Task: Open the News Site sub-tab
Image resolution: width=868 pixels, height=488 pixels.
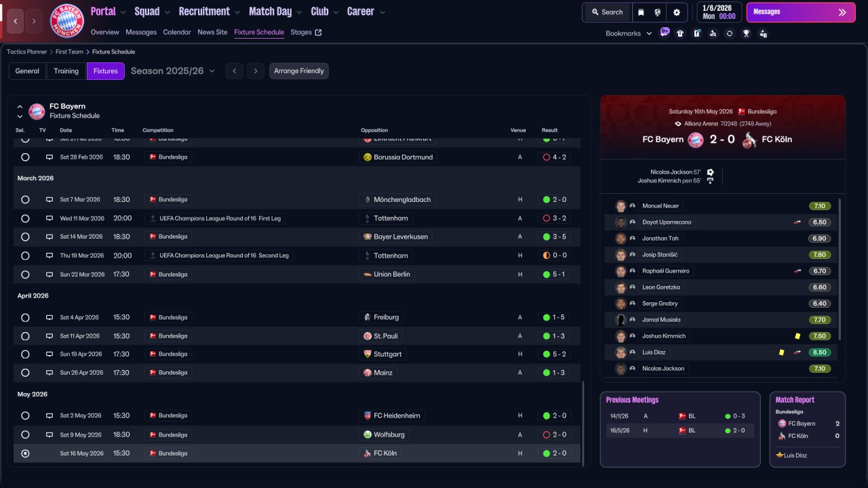Action: 212,33
